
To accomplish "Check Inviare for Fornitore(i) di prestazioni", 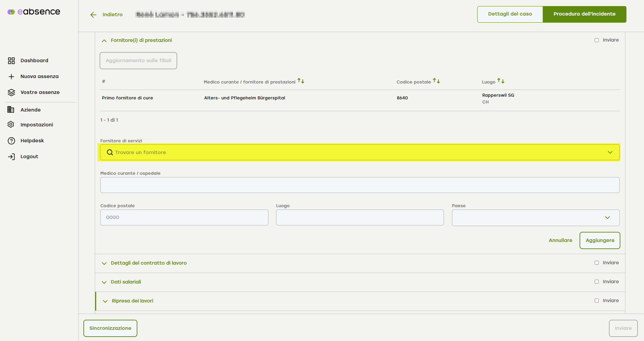I will [x=597, y=40].
